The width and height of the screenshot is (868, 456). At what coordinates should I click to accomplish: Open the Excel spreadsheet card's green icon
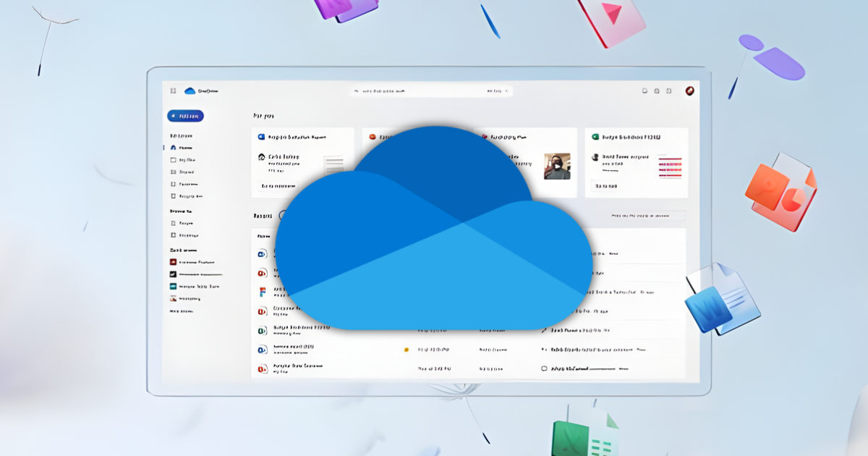(595, 136)
